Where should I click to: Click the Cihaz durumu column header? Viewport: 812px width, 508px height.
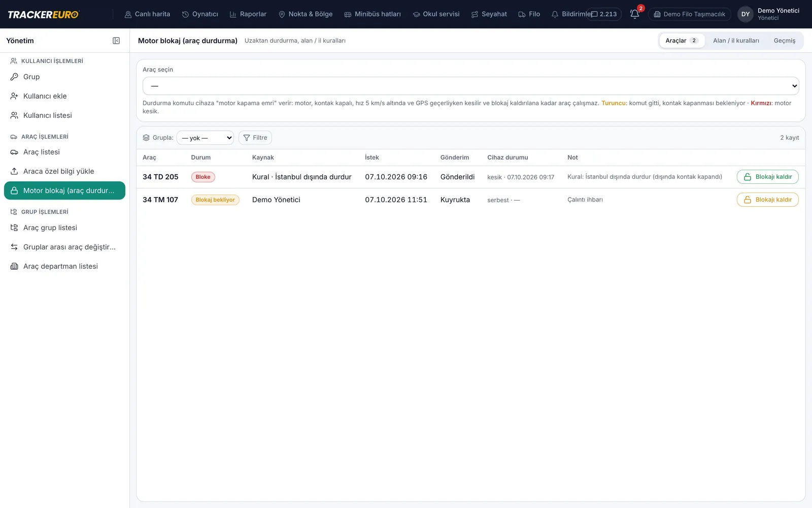(507, 157)
